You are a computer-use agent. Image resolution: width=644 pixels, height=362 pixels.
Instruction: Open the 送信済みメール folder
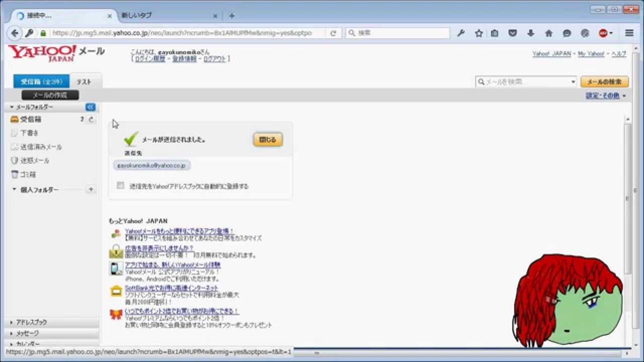41,147
